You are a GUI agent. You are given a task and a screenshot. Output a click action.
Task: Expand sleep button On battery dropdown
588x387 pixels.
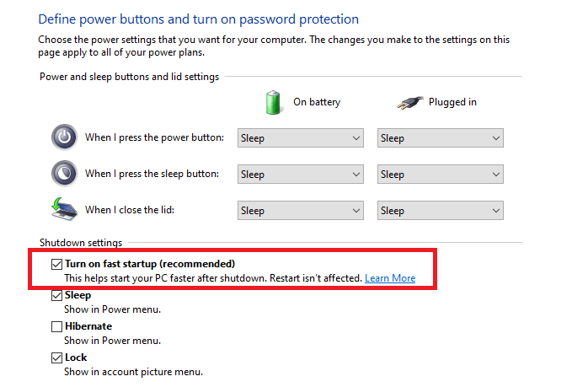[x=301, y=175]
